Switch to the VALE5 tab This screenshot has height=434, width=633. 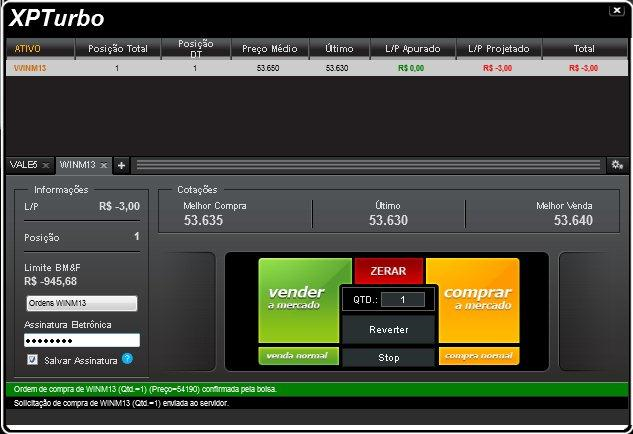22,165
